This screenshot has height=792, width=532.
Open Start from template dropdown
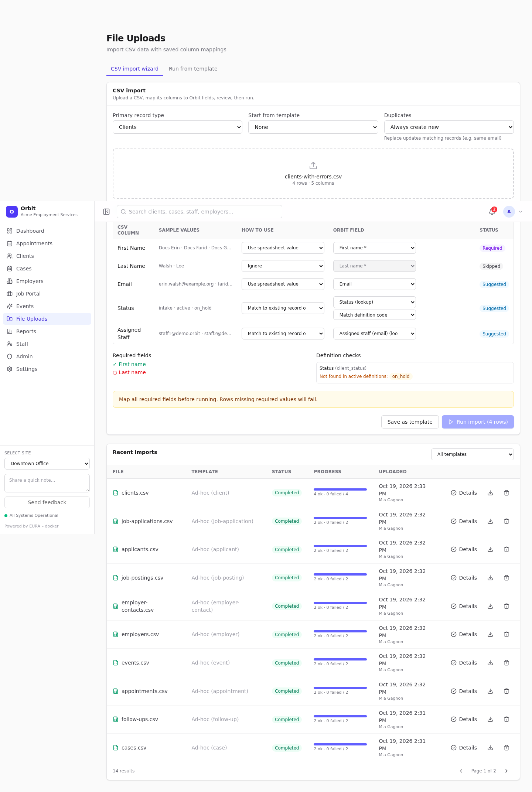point(313,127)
